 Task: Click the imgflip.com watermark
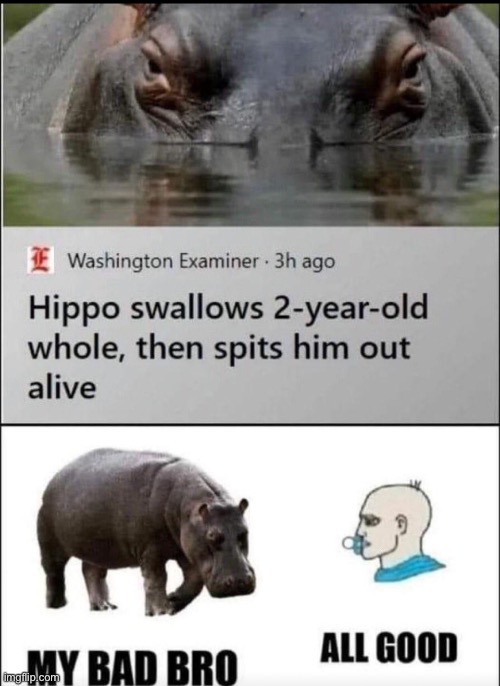point(30,678)
